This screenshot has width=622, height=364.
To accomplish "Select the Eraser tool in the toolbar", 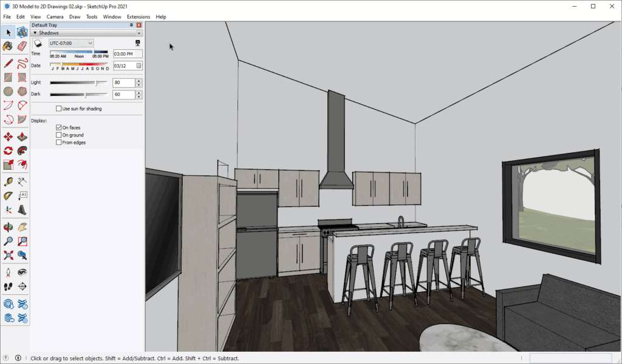I will (22, 46).
